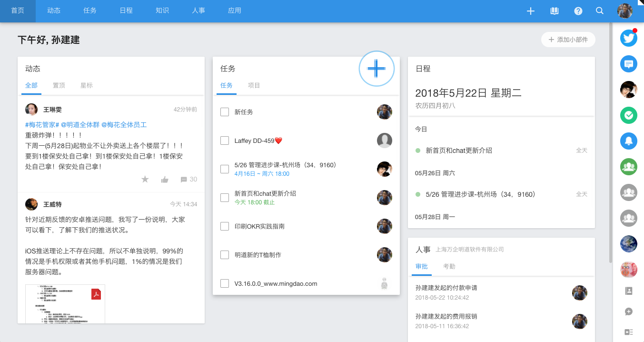The image size is (644, 342).
Task: Open 日程 in top navigation
Action: tap(126, 11)
